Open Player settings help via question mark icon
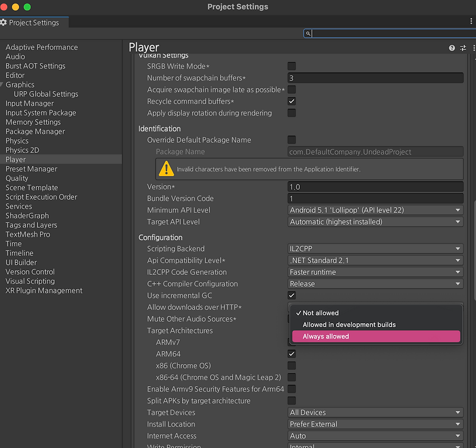The height and width of the screenshot is (448, 476). pos(451,48)
